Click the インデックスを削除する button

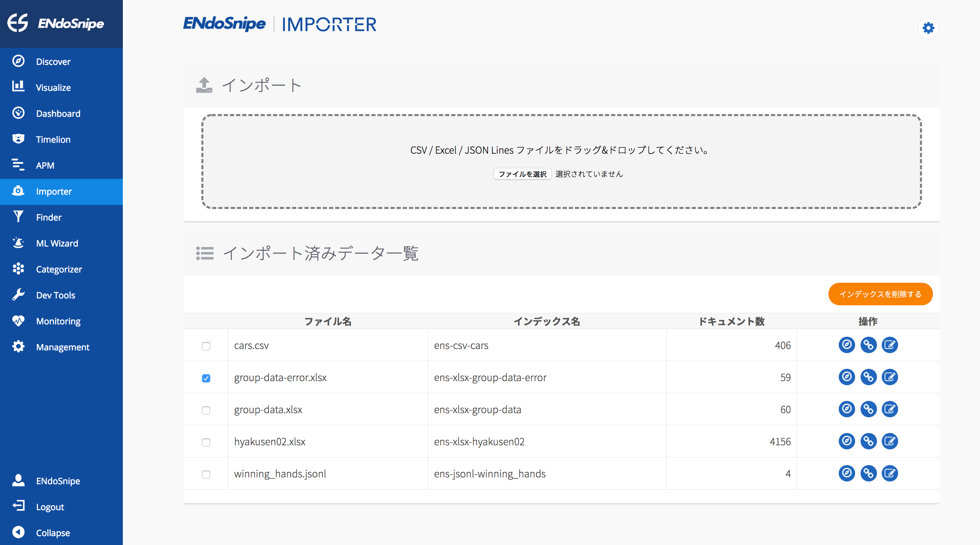click(x=880, y=294)
